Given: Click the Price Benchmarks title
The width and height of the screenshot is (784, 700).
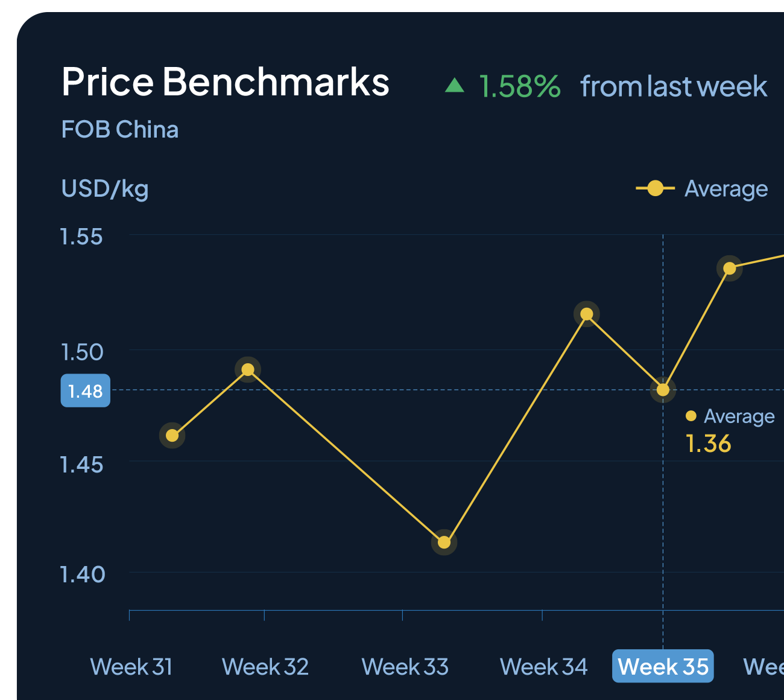Looking at the screenshot, I should pos(226,81).
